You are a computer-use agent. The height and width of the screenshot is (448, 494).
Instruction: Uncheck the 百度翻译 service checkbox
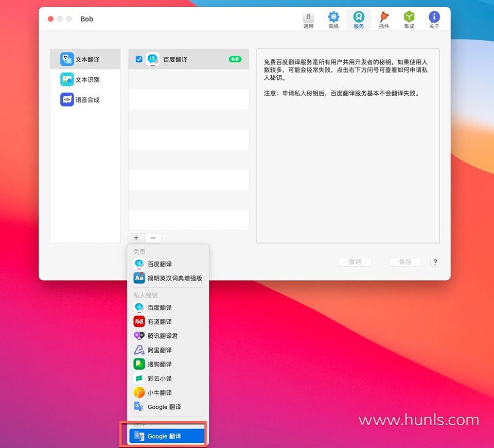click(138, 59)
